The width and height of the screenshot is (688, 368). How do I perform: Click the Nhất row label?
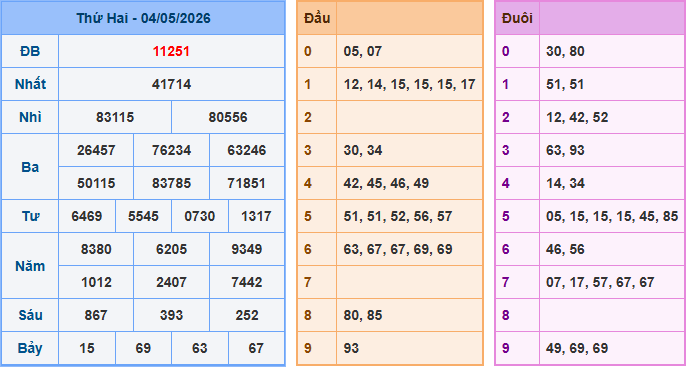pos(30,84)
